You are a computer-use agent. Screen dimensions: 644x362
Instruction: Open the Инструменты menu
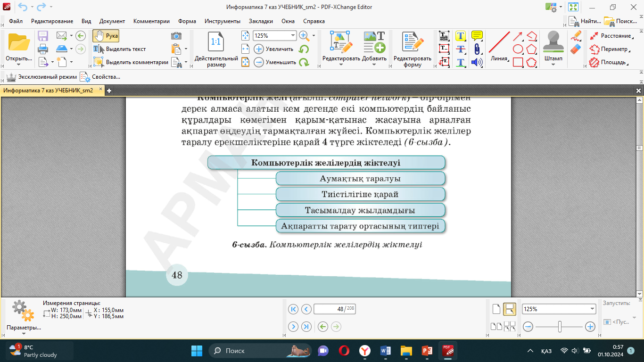[223, 21]
